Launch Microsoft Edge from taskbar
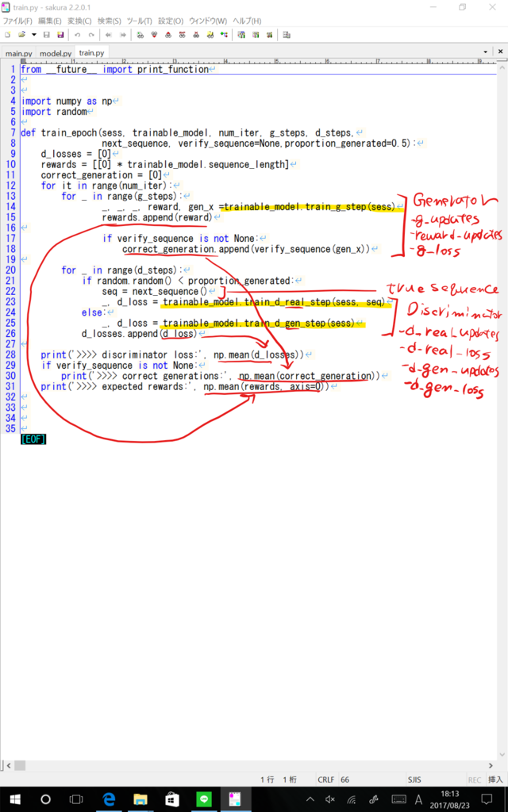 (109, 799)
